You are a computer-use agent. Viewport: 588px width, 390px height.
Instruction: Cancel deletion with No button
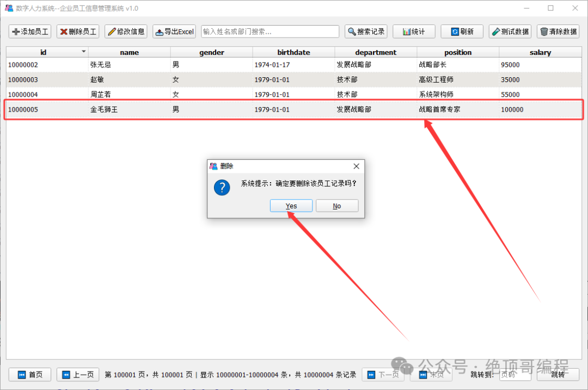337,206
